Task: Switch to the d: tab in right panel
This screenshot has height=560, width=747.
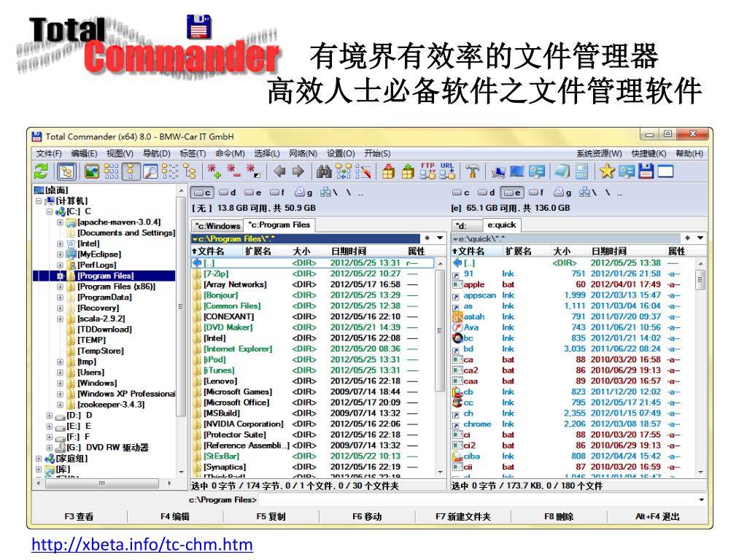Action: point(466,226)
